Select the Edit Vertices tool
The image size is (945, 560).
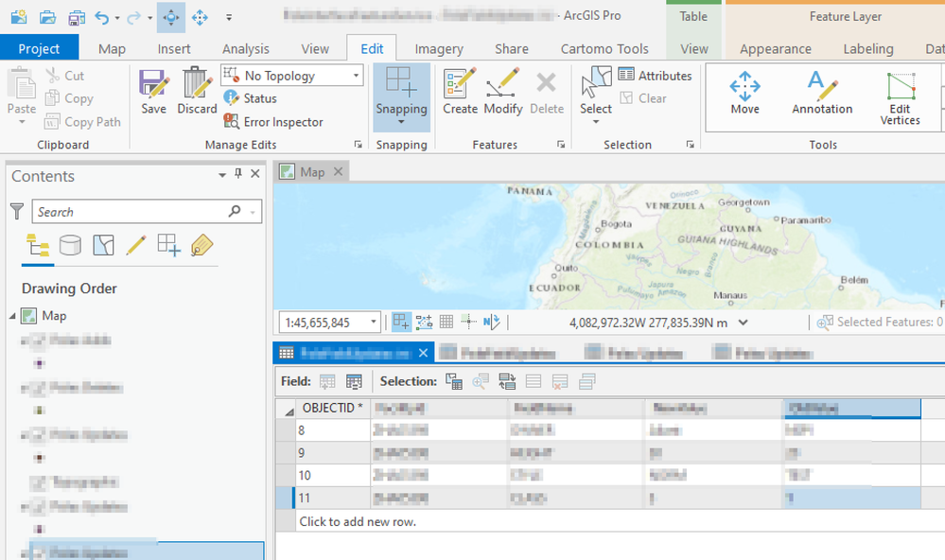click(x=900, y=98)
